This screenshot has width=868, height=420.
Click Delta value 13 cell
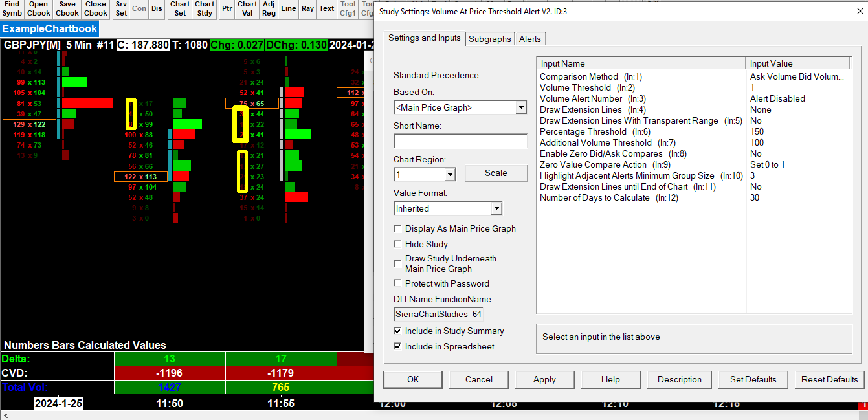[170, 359]
